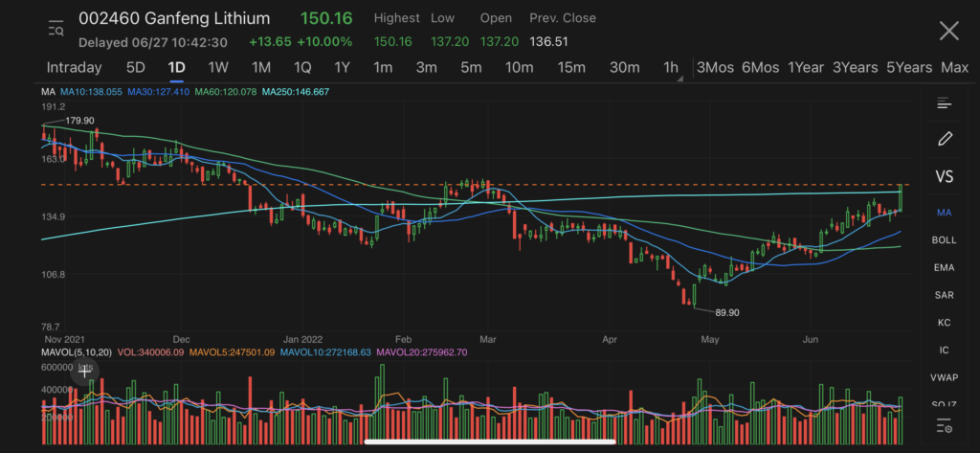Tap the MAVOL20:275962.70 value
This screenshot has width=980, height=453.
422,352
